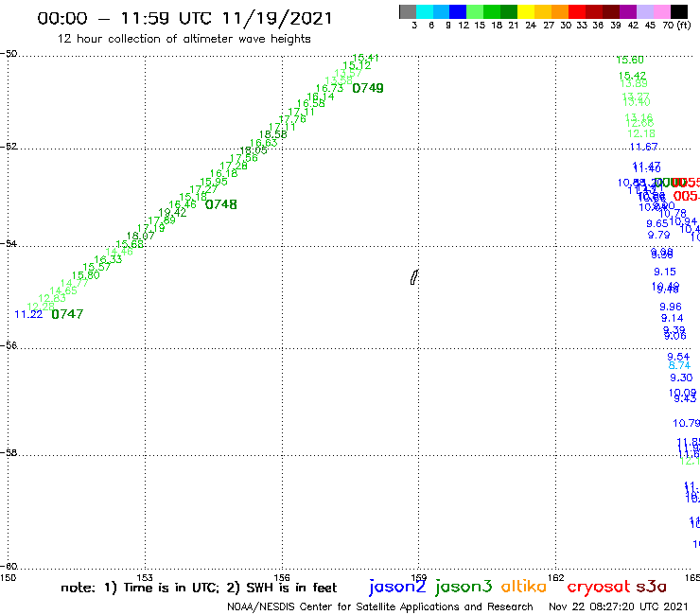The width and height of the screenshot is (700, 615).
Task: Click the black swatch ending the legend
Action: 678,11
